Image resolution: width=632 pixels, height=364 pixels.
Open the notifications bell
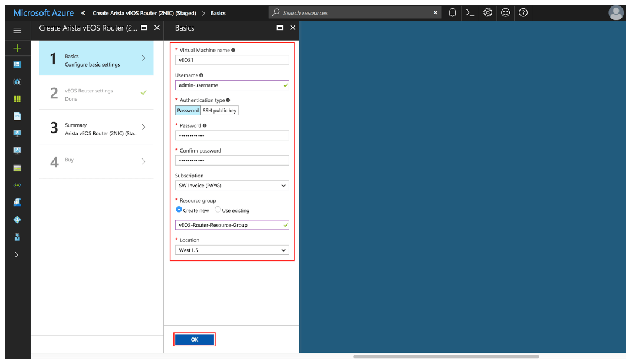point(452,13)
